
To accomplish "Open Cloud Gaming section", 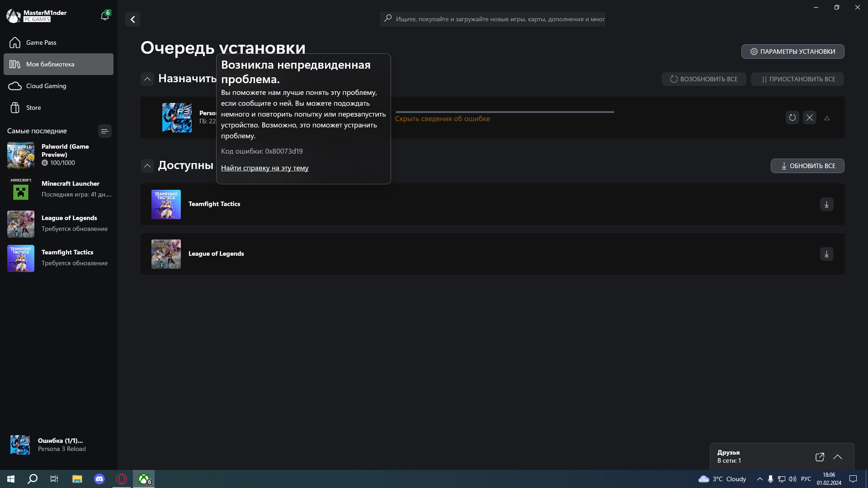I will tap(58, 86).
